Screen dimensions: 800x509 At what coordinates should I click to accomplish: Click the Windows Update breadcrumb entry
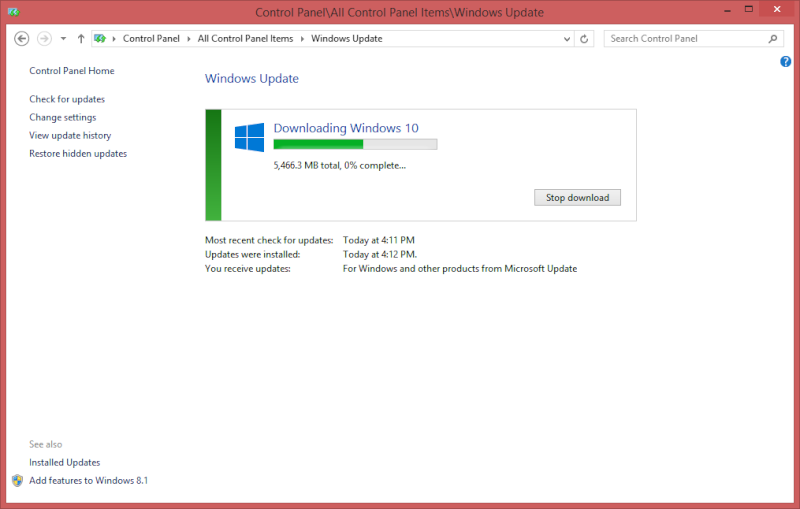click(x=346, y=39)
